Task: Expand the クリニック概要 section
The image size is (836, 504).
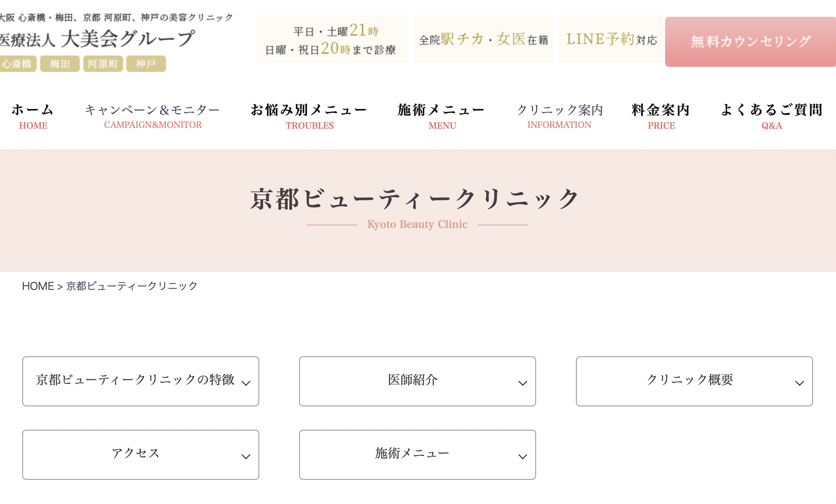Action: point(694,381)
